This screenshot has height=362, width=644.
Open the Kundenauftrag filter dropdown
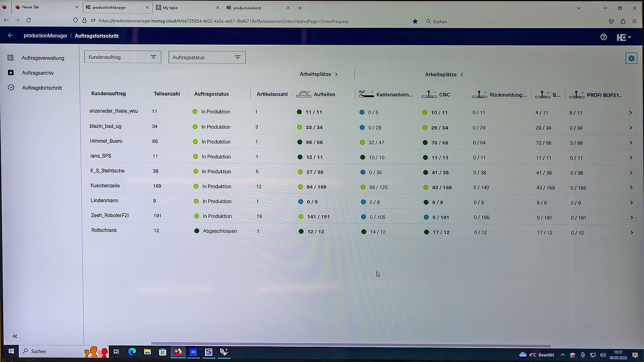pos(123,57)
